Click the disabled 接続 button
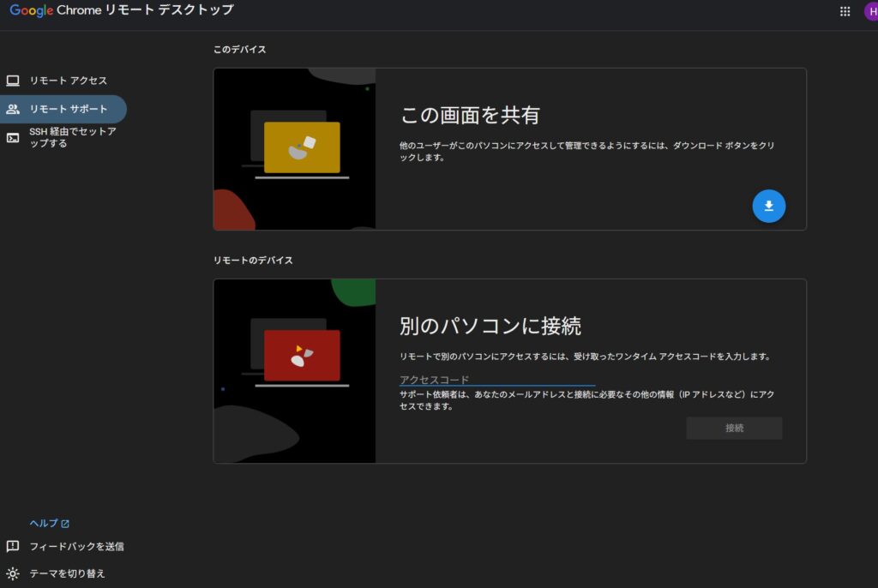The image size is (878, 588). [734, 429]
